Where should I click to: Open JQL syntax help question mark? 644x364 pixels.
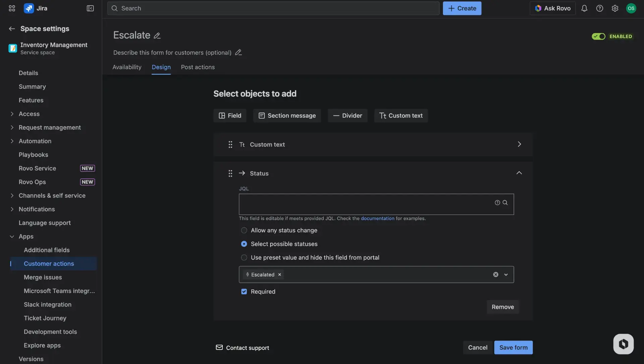[497, 203]
